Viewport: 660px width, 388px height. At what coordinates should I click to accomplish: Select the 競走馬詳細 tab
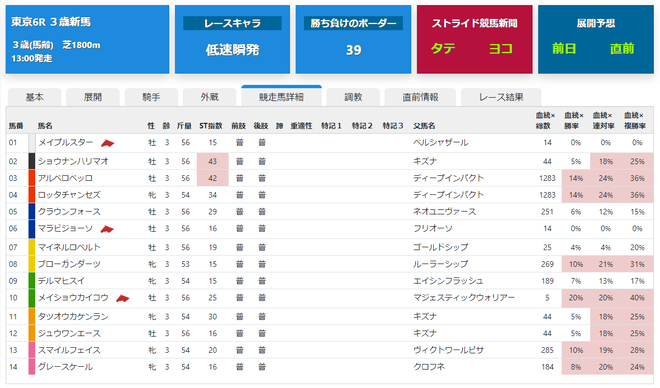pyautogui.click(x=281, y=96)
